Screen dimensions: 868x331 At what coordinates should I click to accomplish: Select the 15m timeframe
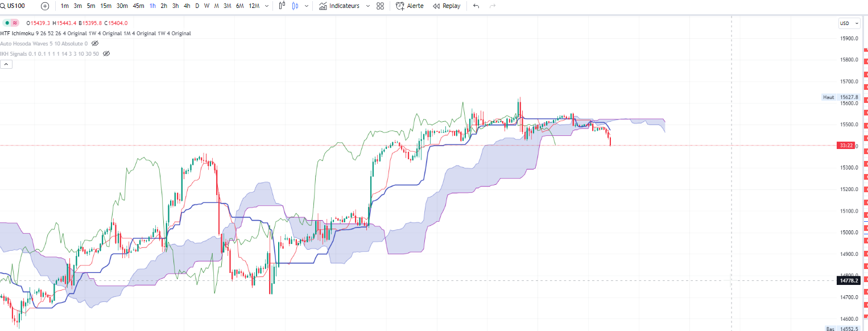click(106, 6)
